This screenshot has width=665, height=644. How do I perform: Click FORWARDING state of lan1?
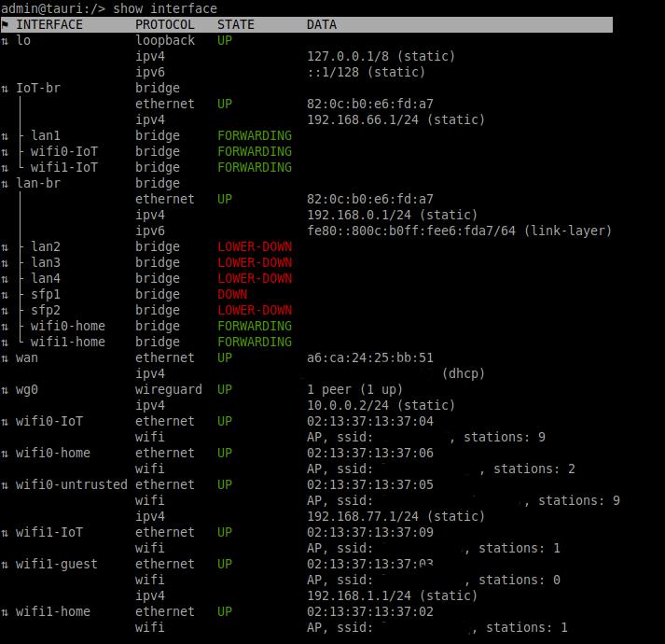[x=255, y=135]
